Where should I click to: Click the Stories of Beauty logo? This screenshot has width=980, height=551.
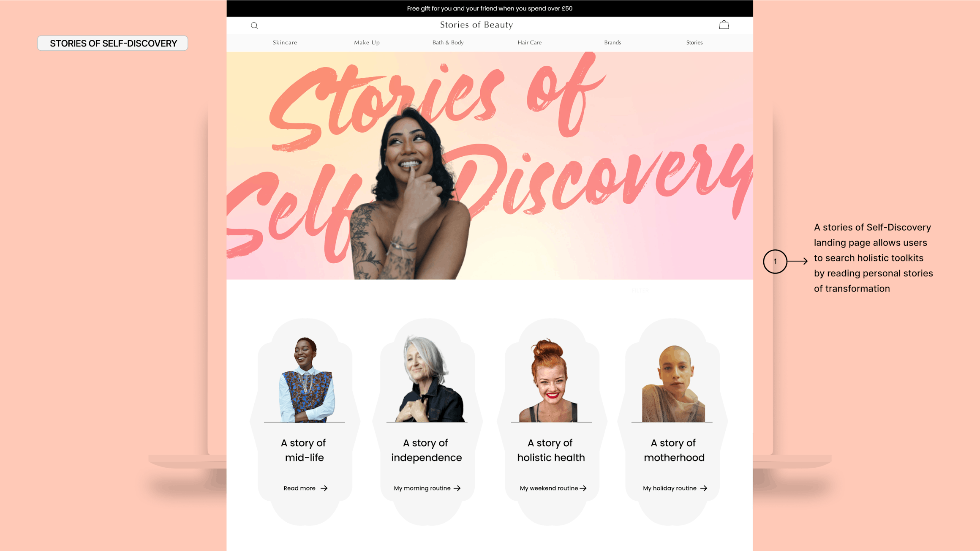[476, 25]
